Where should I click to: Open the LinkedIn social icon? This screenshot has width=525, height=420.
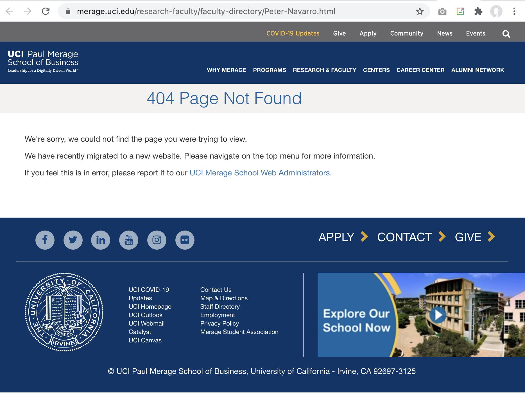[x=101, y=240]
